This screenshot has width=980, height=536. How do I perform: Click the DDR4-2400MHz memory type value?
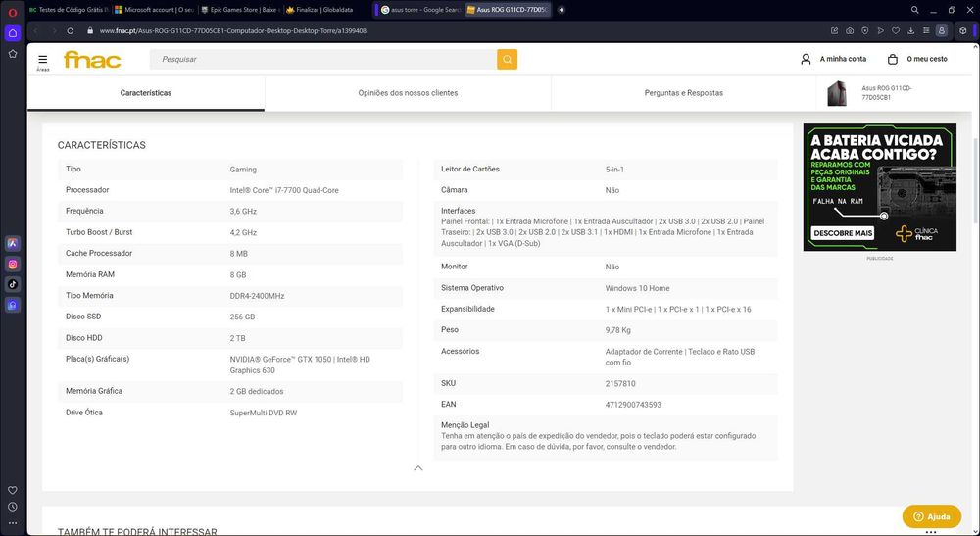(257, 296)
